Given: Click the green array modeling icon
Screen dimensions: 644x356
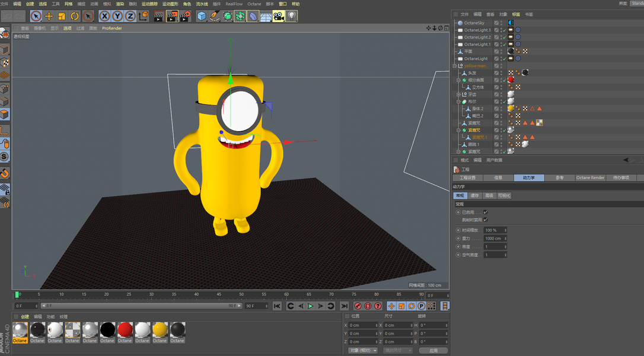Looking at the screenshot, I should coord(240,17).
